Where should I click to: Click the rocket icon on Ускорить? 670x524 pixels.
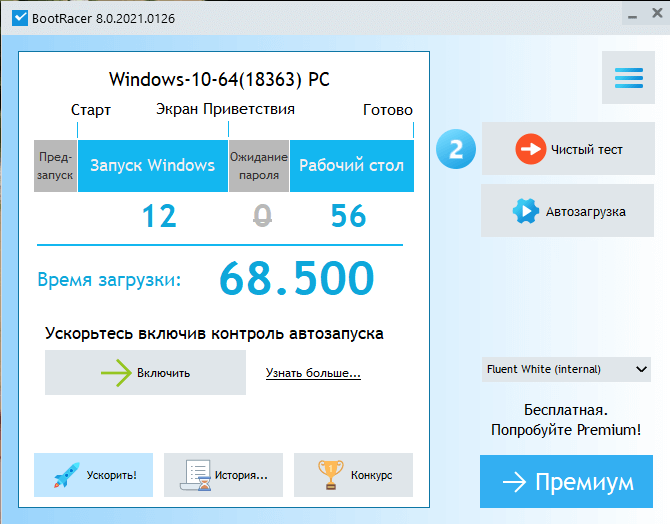pos(67,475)
